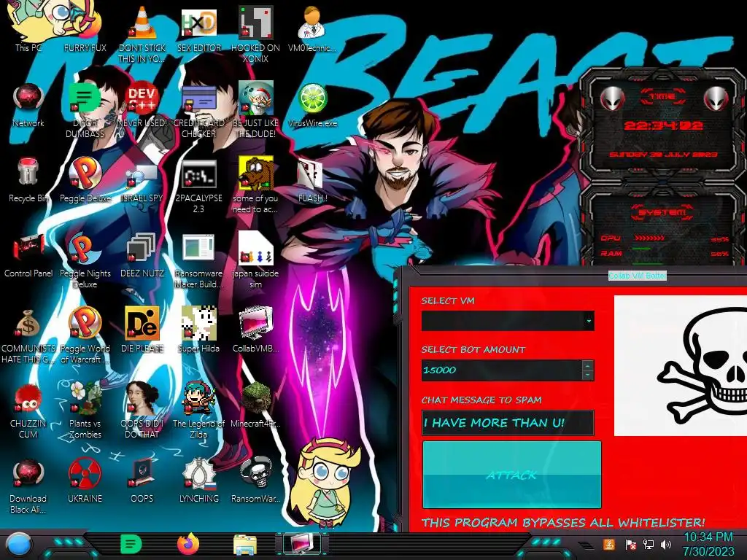747x560 pixels.
Task: Open the Network desktop icon
Action: point(28,105)
